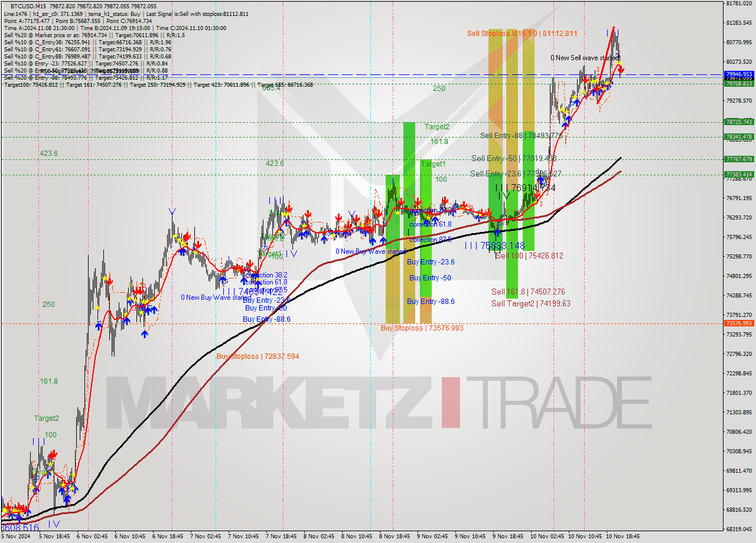
Task: Select the '8 Nov 18:45' time axis label
Action: click(395, 537)
